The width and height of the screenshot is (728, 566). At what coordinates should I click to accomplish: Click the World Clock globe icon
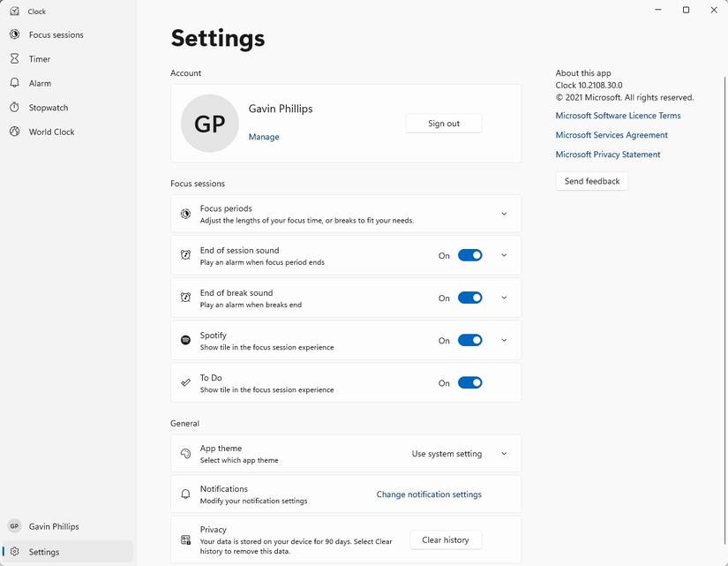tap(14, 132)
